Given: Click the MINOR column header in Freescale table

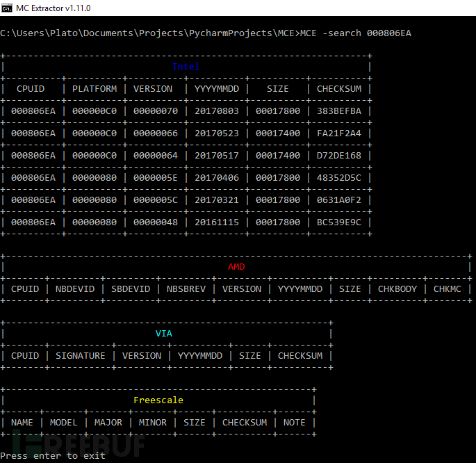Looking at the screenshot, I should coord(153,423).
